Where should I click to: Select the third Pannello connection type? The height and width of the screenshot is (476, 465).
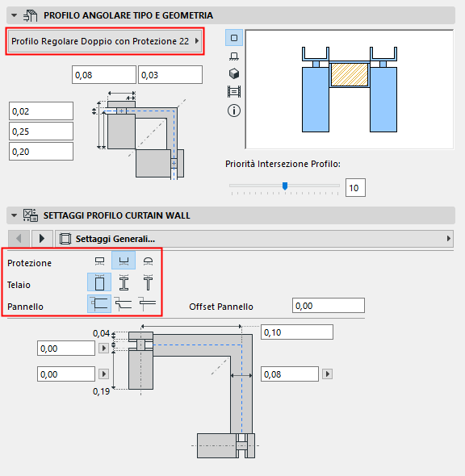click(147, 304)
